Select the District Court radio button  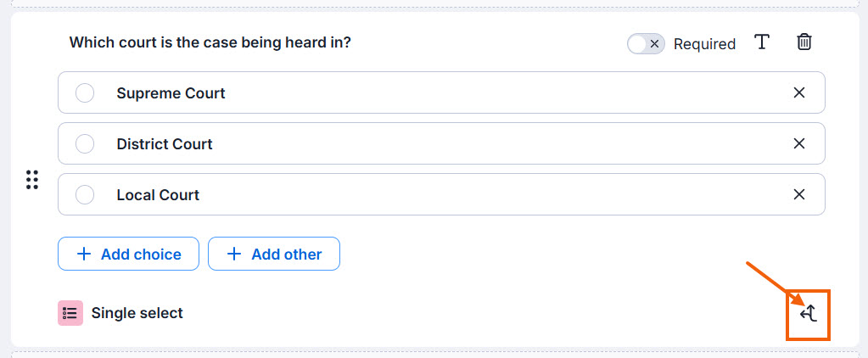[x=85, y=144]
